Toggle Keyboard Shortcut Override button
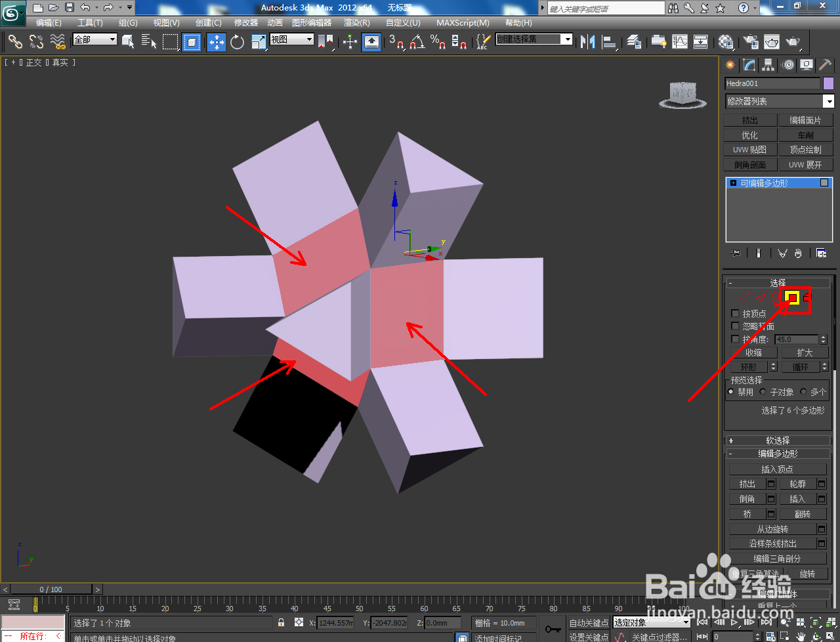840x642 pixels. click(371, 42)
